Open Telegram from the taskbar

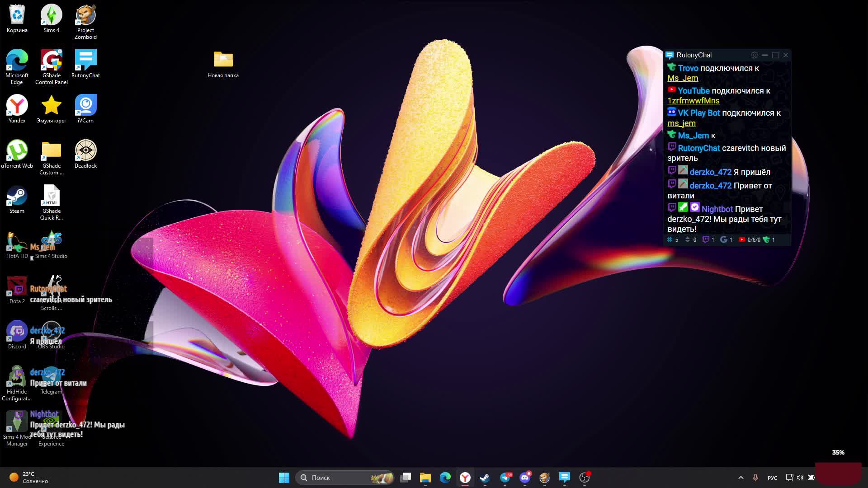tap(505, 478)
